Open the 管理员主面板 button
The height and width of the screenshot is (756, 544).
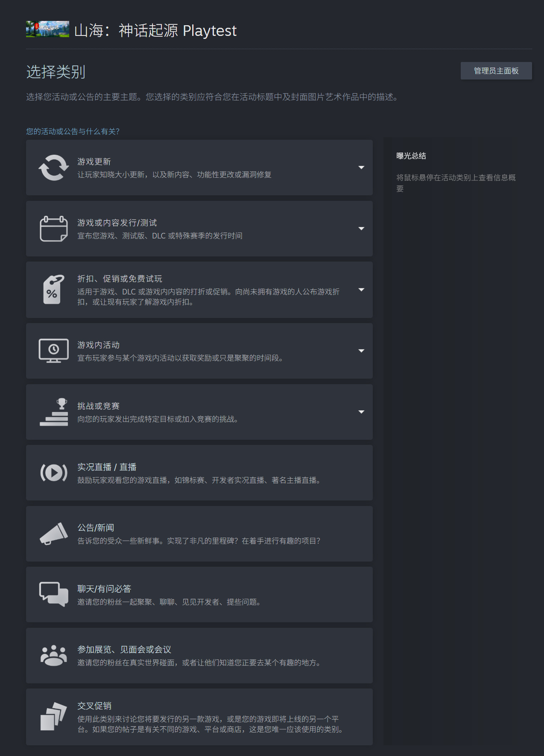[496, 71]
